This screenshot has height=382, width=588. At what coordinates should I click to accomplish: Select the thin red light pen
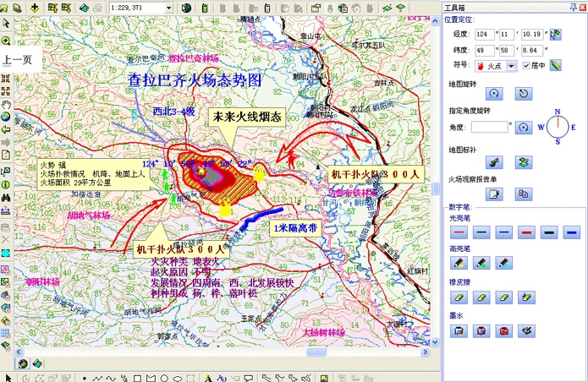point(459,231)
